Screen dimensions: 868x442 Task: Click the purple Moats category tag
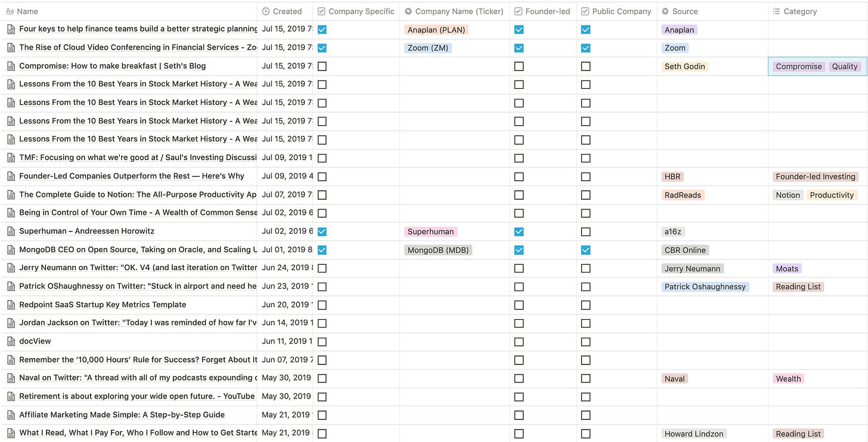(787, 268)
